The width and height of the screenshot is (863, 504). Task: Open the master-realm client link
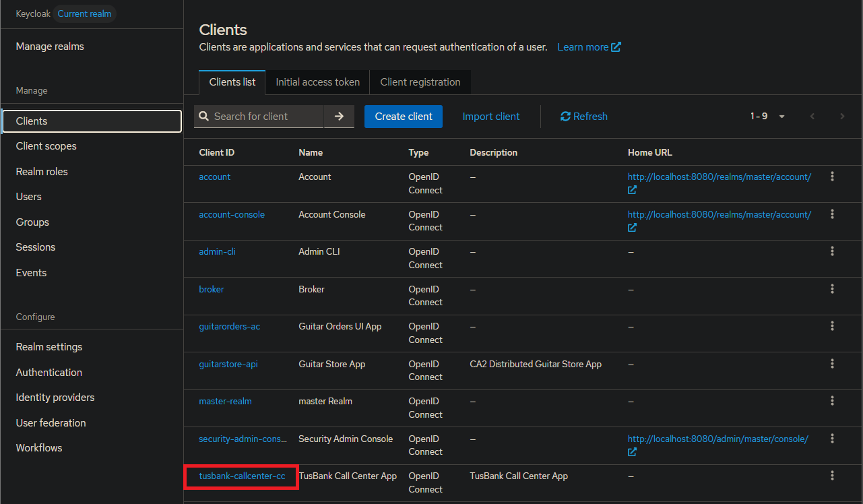point(226,401)
